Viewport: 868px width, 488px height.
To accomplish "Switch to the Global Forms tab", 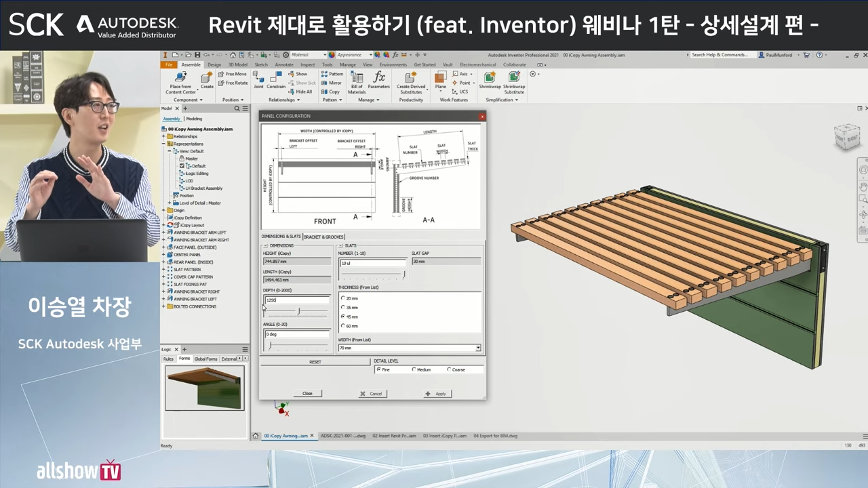I will [x=205, y=359].
